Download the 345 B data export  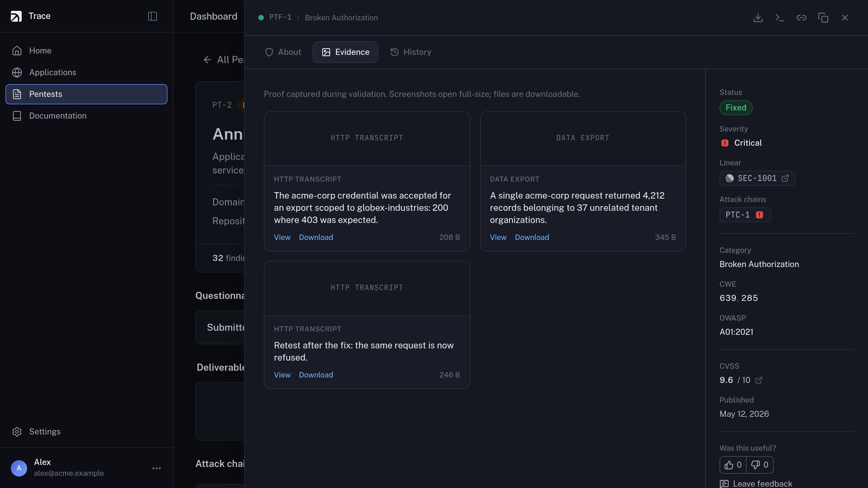pyautogui.click(x=532, y=238)
